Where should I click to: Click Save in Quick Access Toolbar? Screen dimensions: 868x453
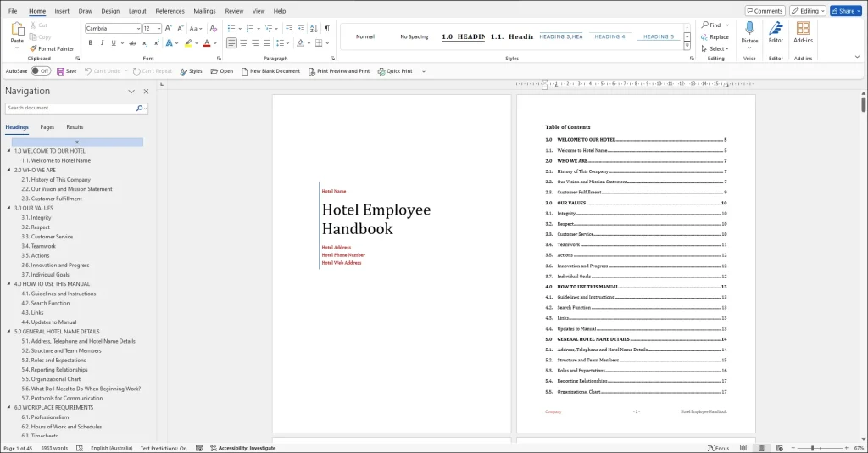tap(66, 71)
